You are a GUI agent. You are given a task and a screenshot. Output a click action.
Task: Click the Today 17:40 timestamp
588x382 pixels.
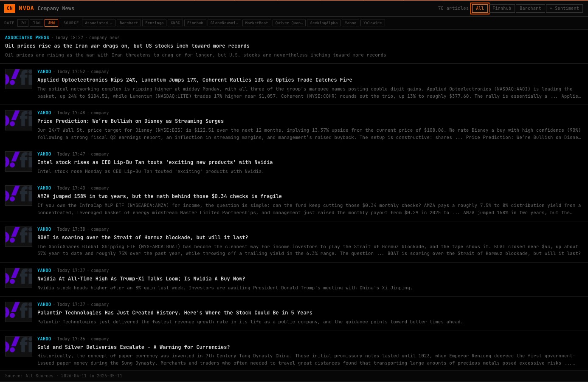[x=71, y=188]
